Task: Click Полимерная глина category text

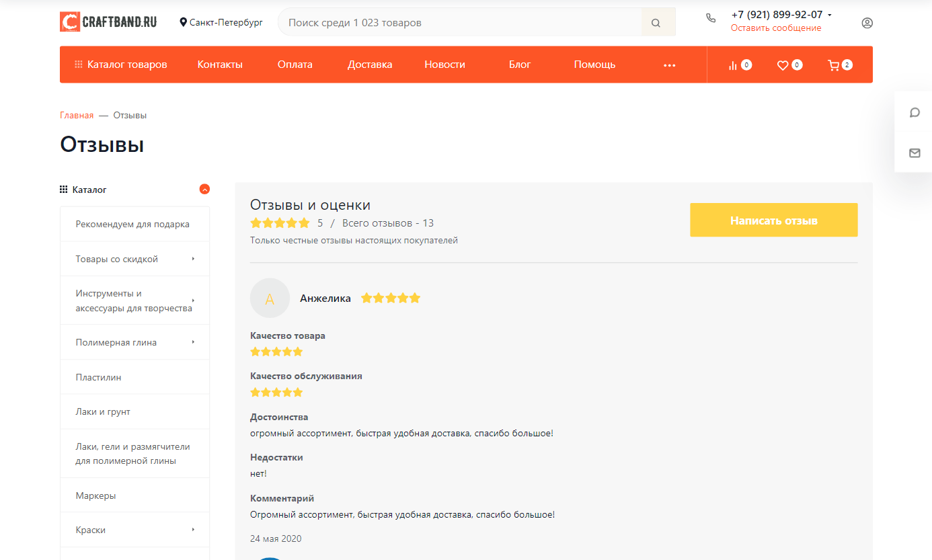Action: (116, 342)
